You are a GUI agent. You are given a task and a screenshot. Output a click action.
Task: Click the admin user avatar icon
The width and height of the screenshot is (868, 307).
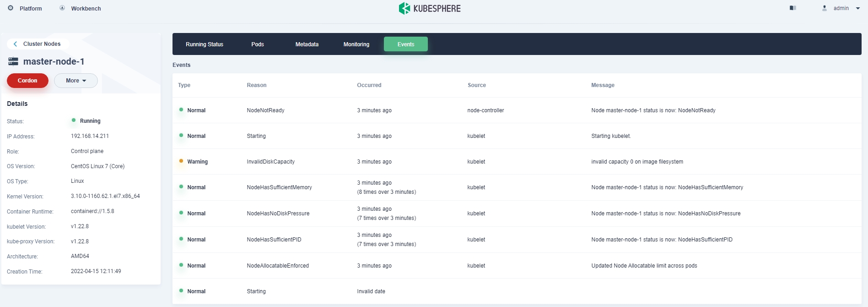(x=825, y=8)
